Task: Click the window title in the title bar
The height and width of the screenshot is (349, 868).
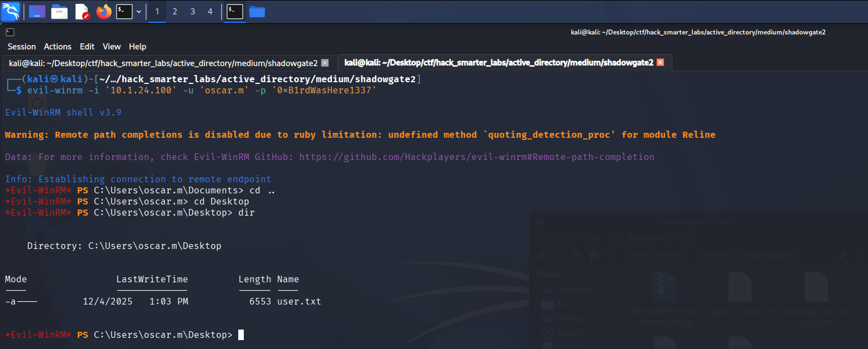Action: [x=698, y=32]
